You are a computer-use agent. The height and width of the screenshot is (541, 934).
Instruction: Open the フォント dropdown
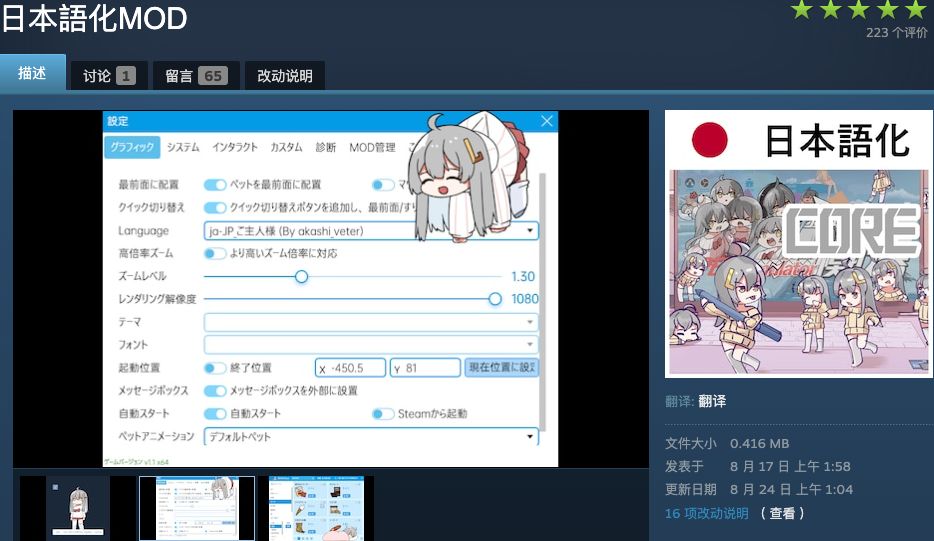coord(371,344)
